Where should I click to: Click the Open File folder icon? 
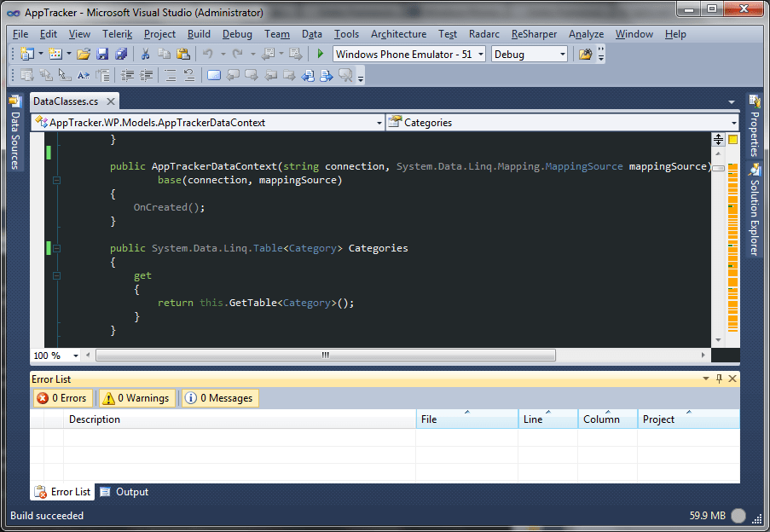(x=84, y=54)
